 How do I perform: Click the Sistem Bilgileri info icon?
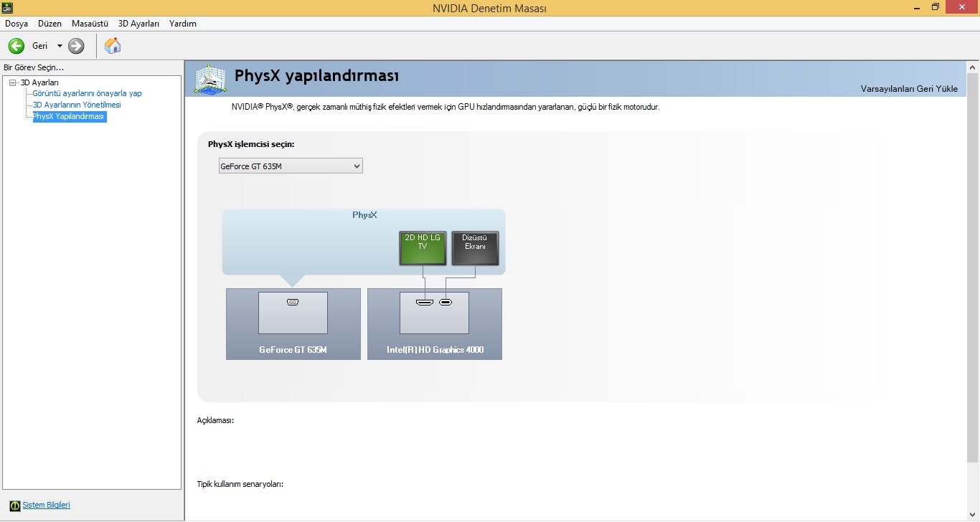[15, 506]
